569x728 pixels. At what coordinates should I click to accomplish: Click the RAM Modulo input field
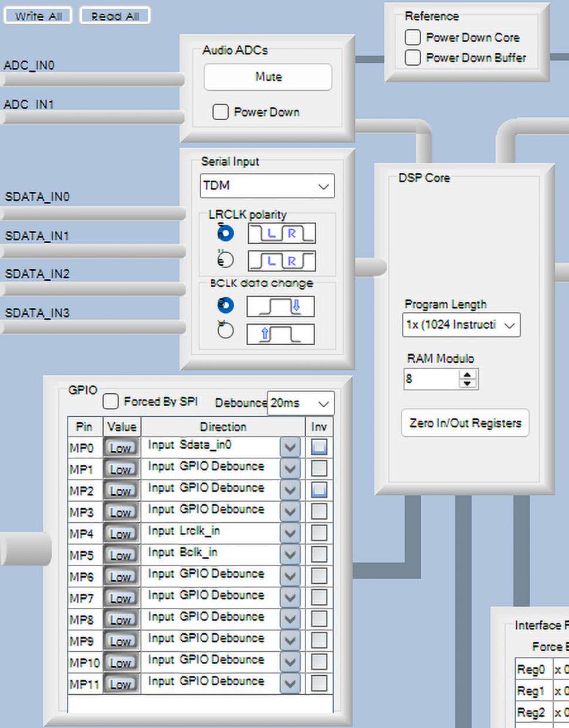pos(431,379)
